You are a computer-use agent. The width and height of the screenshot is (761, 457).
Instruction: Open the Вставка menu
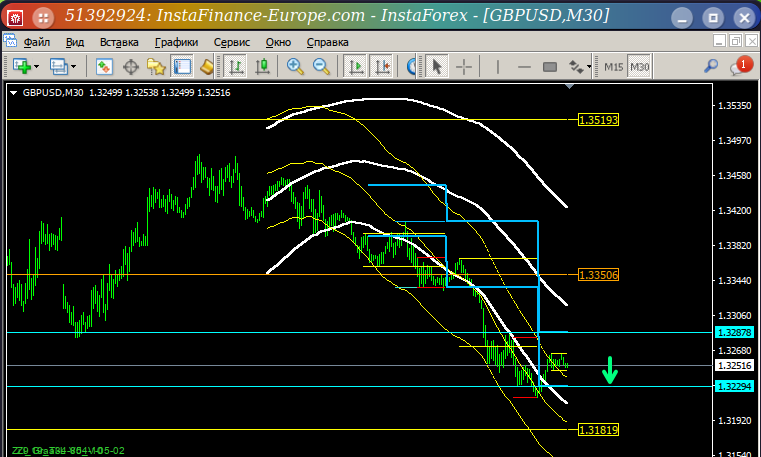(119, 42)
